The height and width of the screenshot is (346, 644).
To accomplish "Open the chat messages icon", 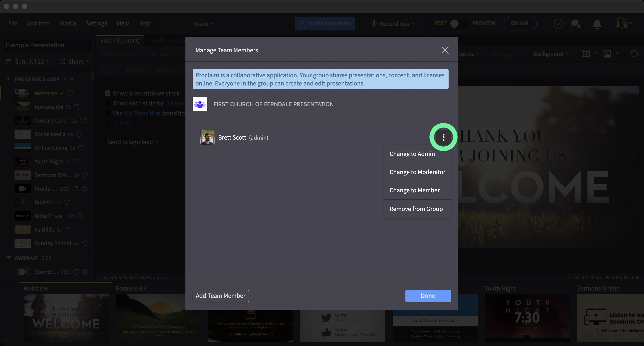I will click(576, 24).
